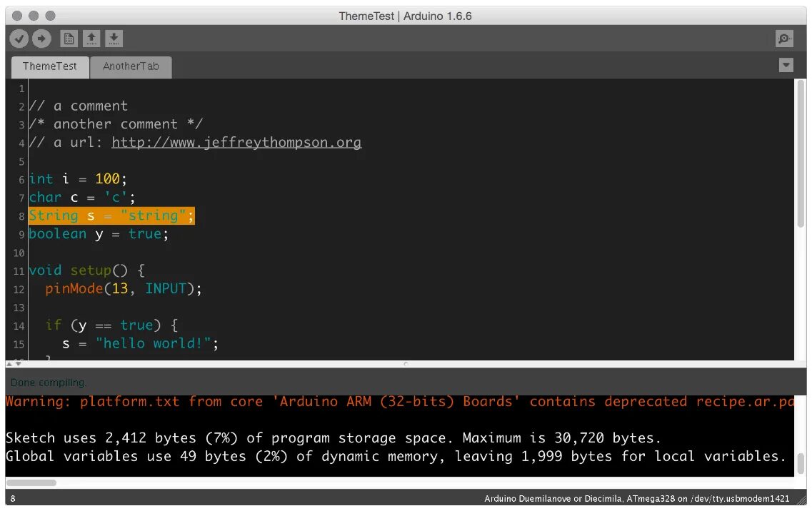Click the 'Sketch uses 2,412 bytes' console line

(x=334, y=438)
